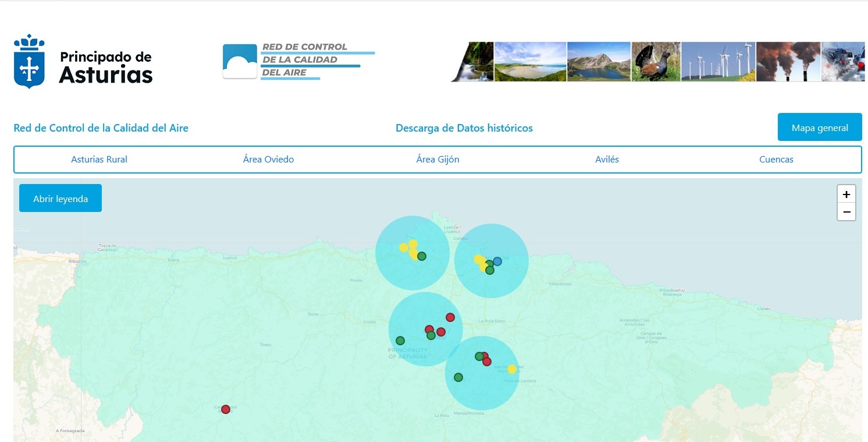Click the Red de Control cloud logo
The image size is (868, 442).
240,61
